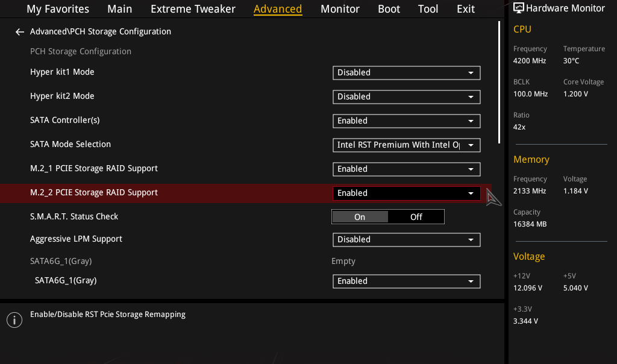The height and width of the screenshot is (364, 617).
Task: Select the Exit menu
Action: [x=465, y=8]
